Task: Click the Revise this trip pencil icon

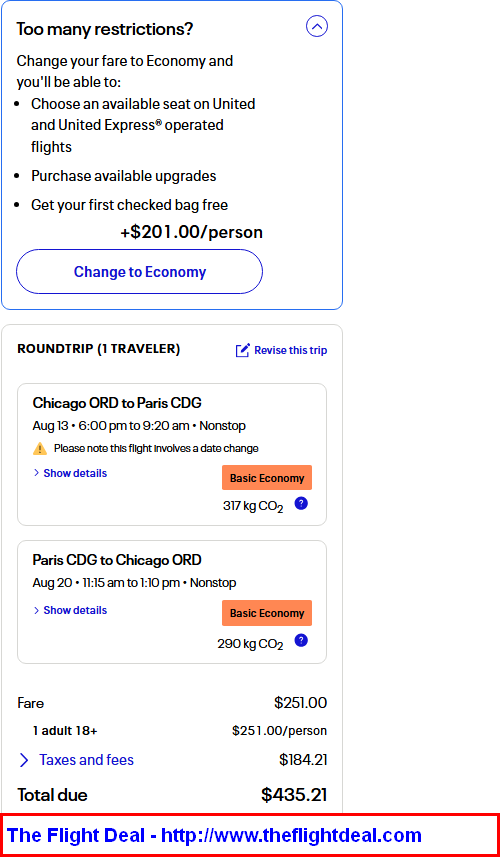Action: [x=243, y=350]
